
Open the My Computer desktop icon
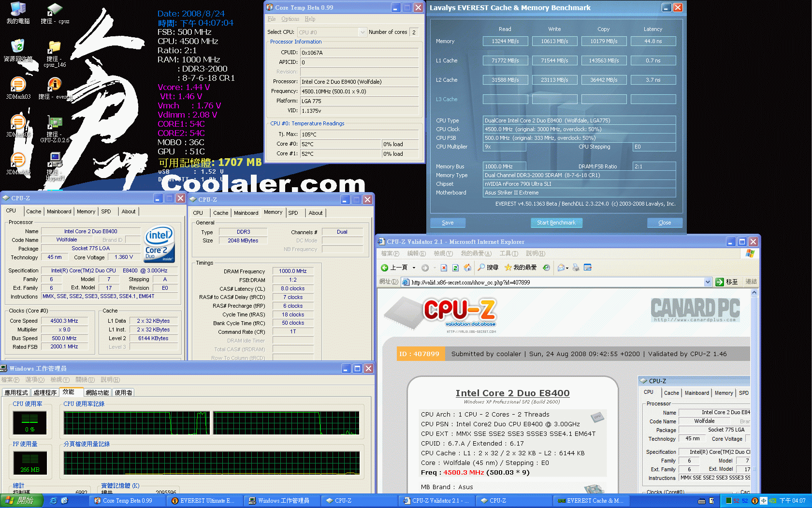18,13
